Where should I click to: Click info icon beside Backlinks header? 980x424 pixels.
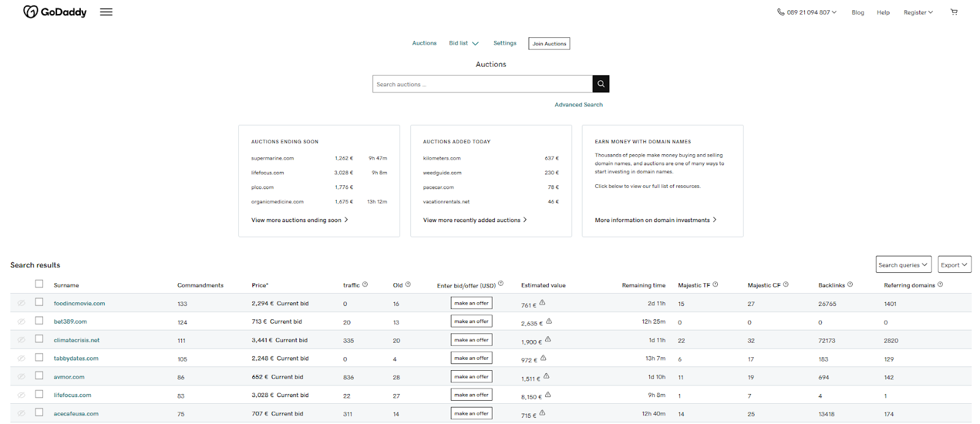850,285
